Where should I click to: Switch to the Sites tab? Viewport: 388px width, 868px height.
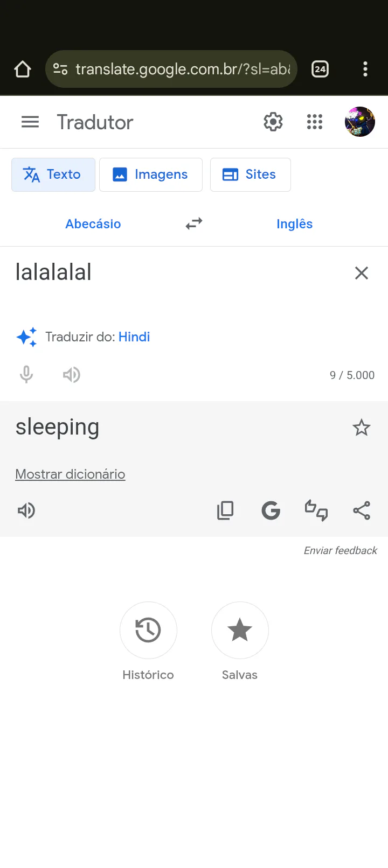click(x=251, y=174)
